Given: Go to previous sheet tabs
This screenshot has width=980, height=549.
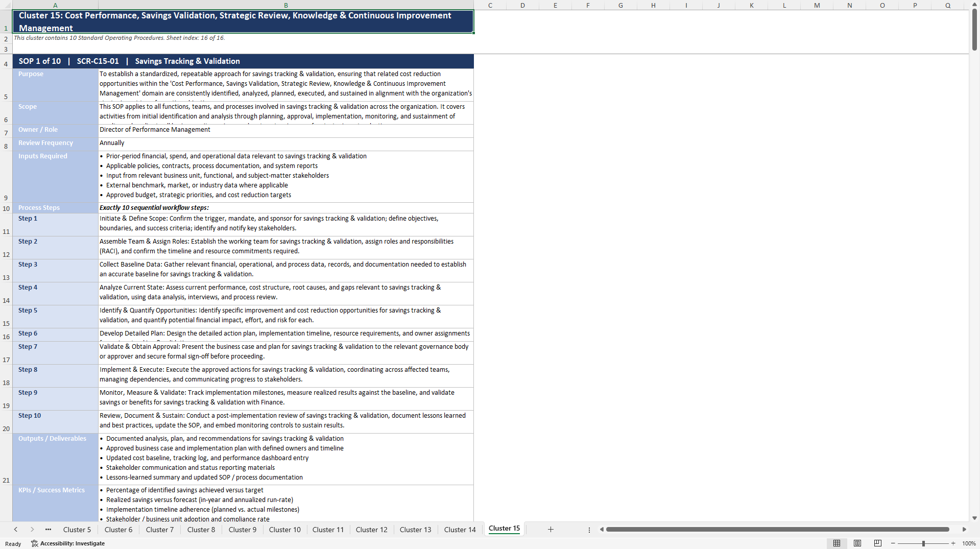Looking at the screenshot, I should tap(16, 530).
